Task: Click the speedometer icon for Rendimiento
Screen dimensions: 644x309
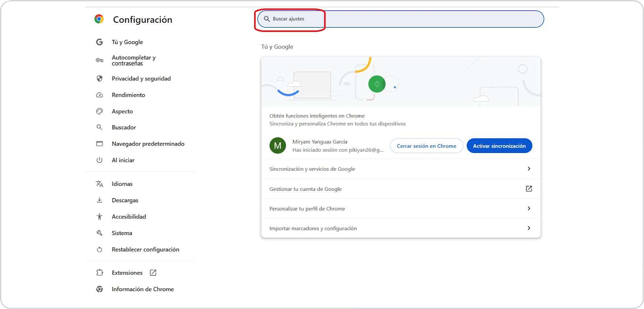Action: point(99,95)
